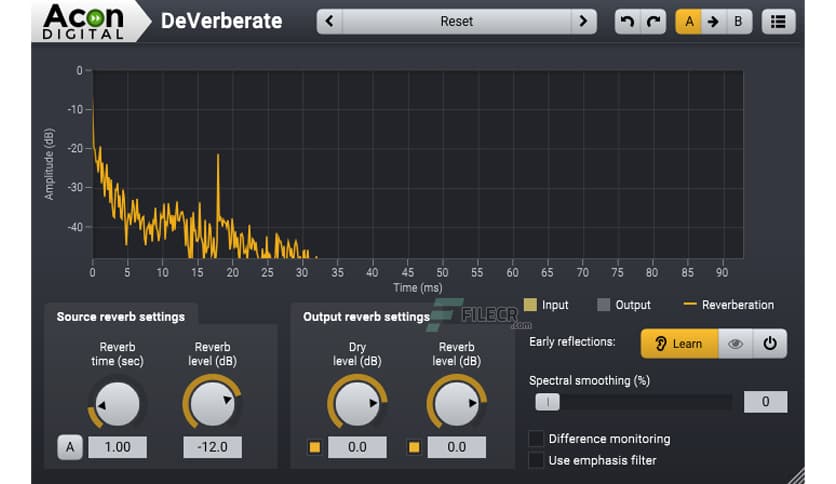This screenshot has height=484, width=836.
Task: Open the plugin menu list icon
Action: click(778, 21)
